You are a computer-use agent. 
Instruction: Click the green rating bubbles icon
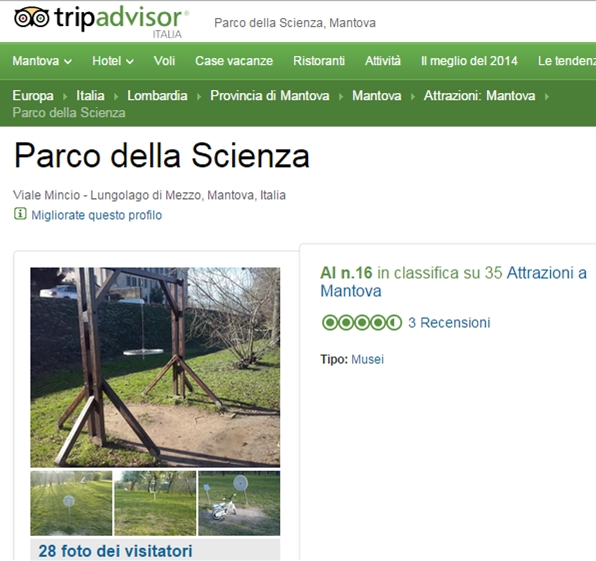[x=361, y=323]
